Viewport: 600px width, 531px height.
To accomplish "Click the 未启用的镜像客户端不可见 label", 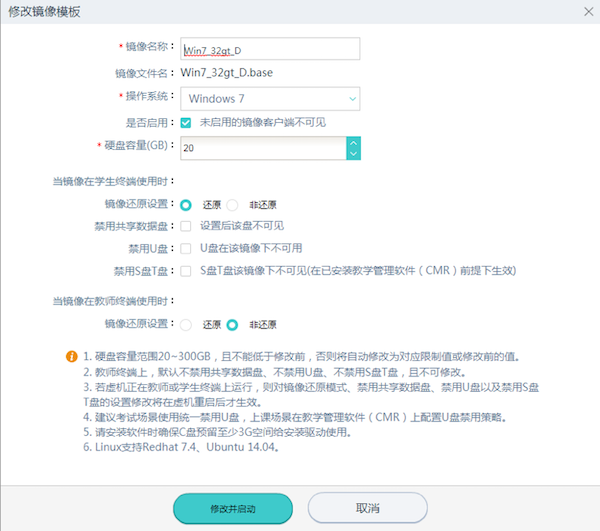I will click(262, 123).
